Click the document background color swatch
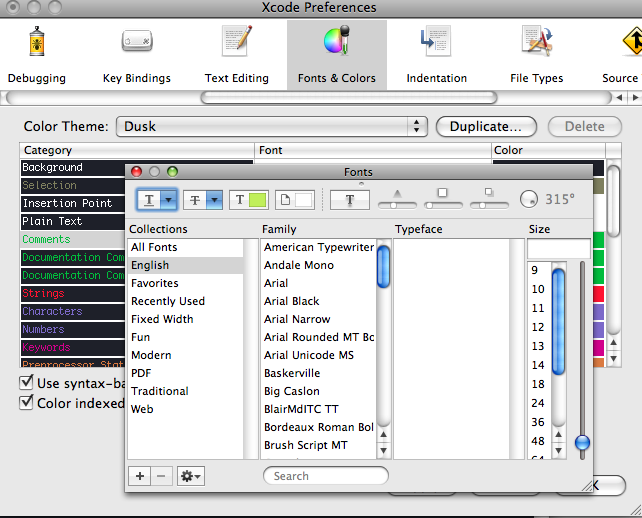Viewport: 642px width, 518px height. point(295,200)
